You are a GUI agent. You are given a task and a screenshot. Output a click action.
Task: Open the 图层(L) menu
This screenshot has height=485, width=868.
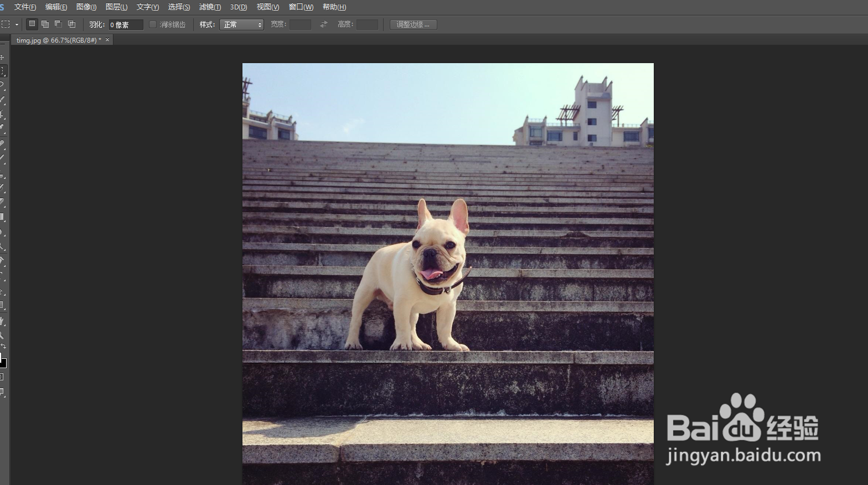(x=116, y=7)
